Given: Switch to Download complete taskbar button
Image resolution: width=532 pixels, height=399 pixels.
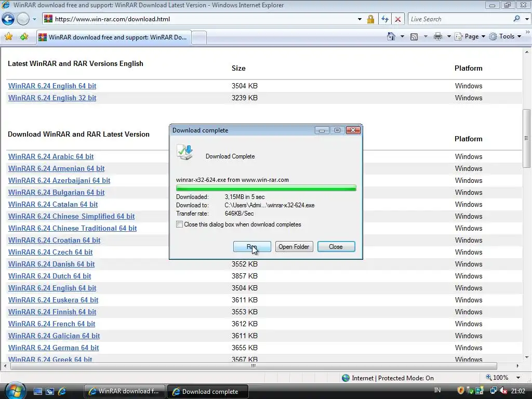Looking at the screenshot, I should (x=208, y=392).
